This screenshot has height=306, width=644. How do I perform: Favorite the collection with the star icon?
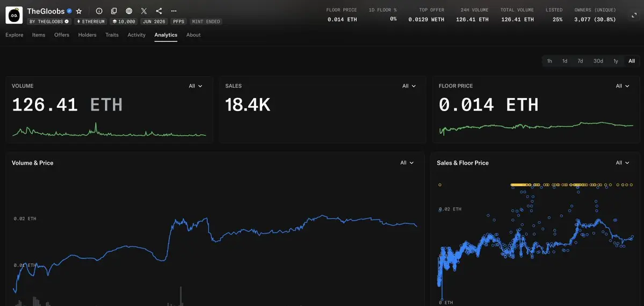click(x=79, y=11)
